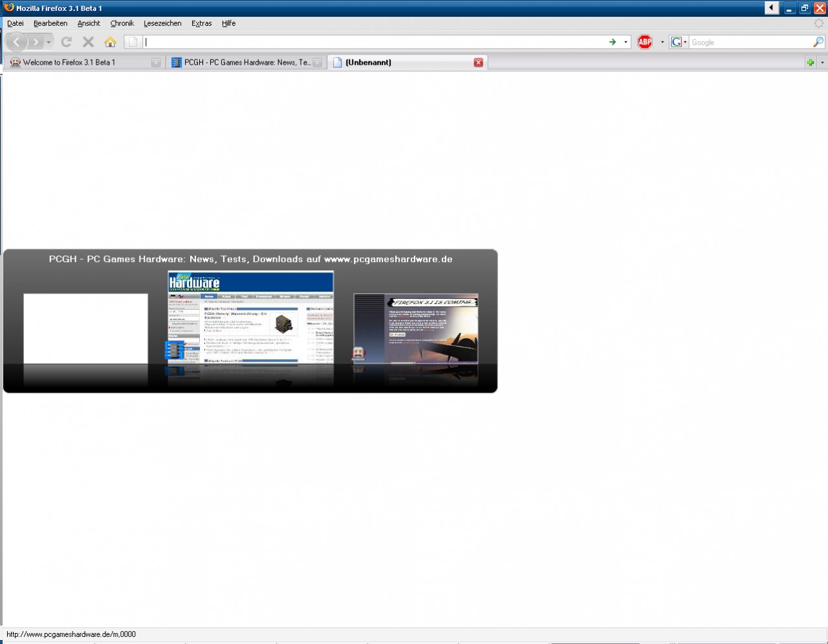Screen dimensions: 828x644
Task: Click the status bar URL 'http://www.pcgameshardware.de/m,0000'
Action: point(71,634)
